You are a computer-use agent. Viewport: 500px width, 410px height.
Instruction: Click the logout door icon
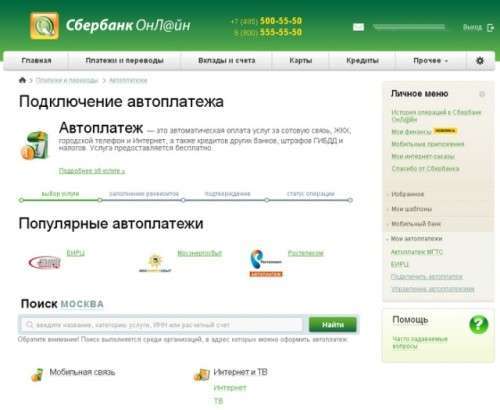490,28
